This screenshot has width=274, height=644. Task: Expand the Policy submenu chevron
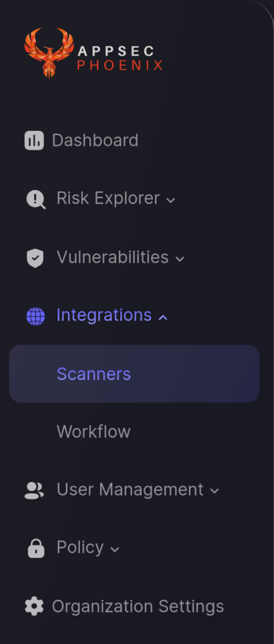click(x=115, y=549)
